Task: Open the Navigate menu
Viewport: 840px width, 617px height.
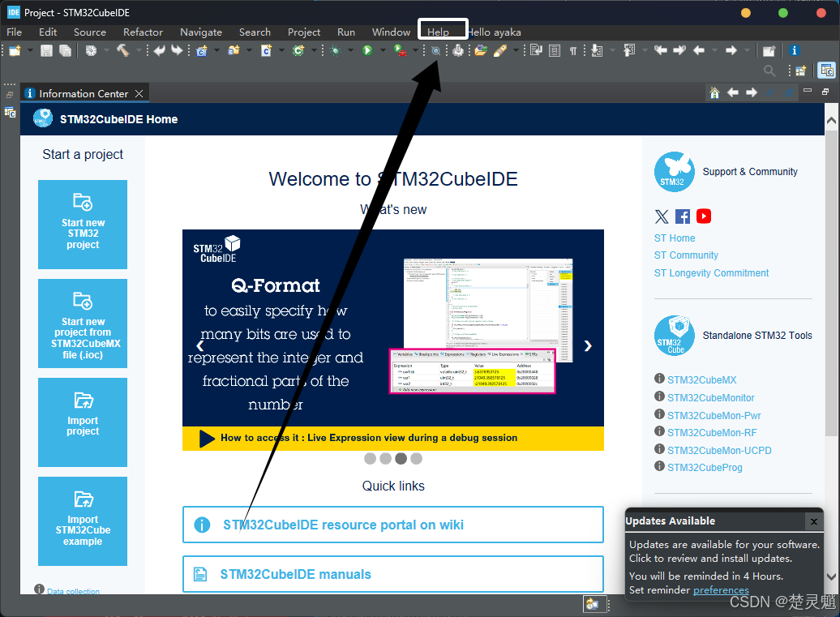Action: pyautogui.click(x=201, y=32)
